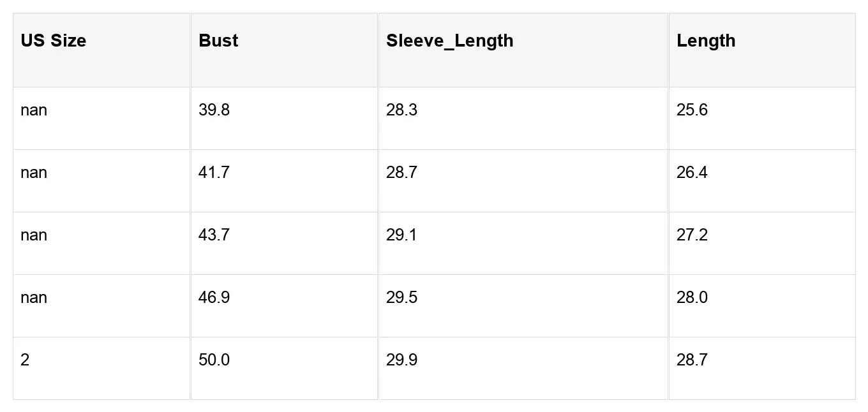Click the Sleeve_Length cell 29.5
This screenshot has height=412, width=868.
click(401, 298)
